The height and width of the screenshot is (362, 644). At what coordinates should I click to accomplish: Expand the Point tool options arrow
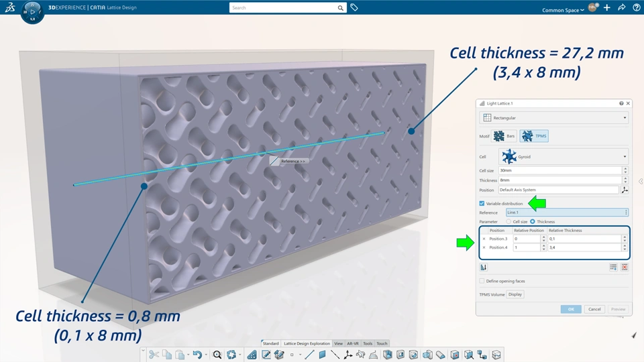click(301, 355)
